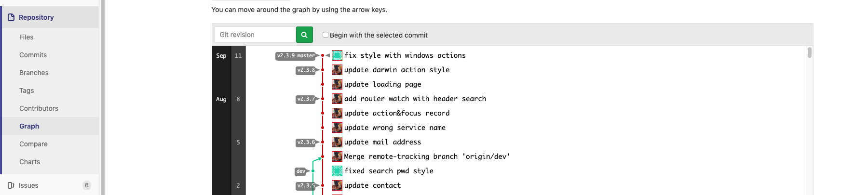Click avatar beside 'add router watch' commit
This screenshot has height=195, width=868.
click(x=337, y=99)
